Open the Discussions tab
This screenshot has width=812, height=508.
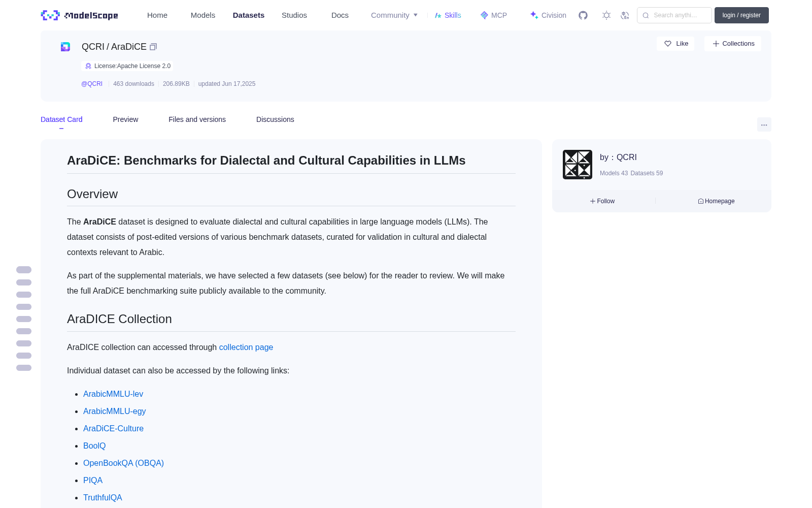275,119
